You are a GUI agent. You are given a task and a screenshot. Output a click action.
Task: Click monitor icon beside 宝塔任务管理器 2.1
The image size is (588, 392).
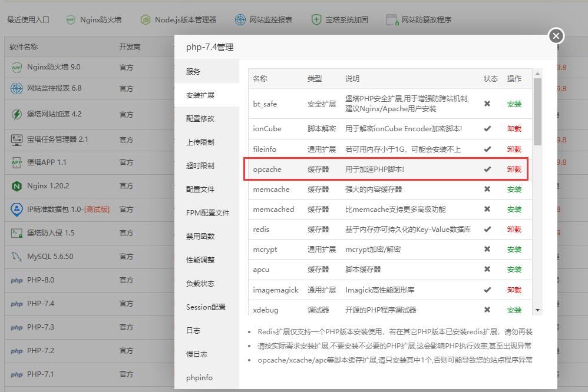(16, 139)
